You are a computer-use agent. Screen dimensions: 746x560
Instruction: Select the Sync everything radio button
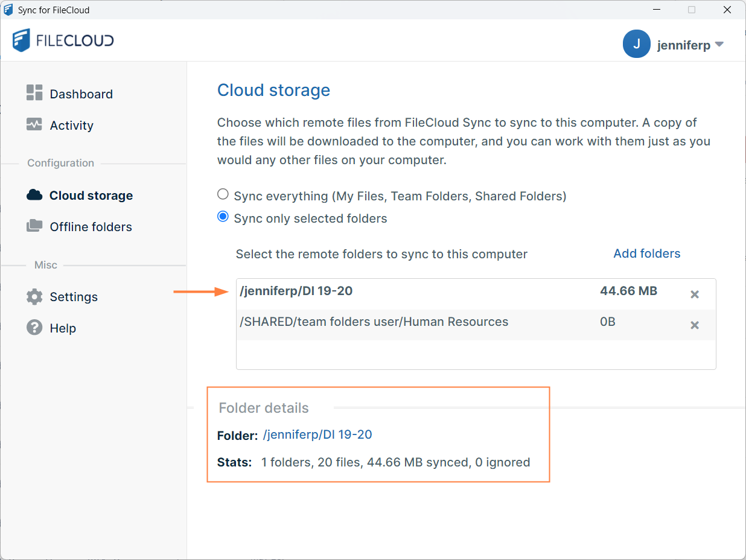click(223, 194)
